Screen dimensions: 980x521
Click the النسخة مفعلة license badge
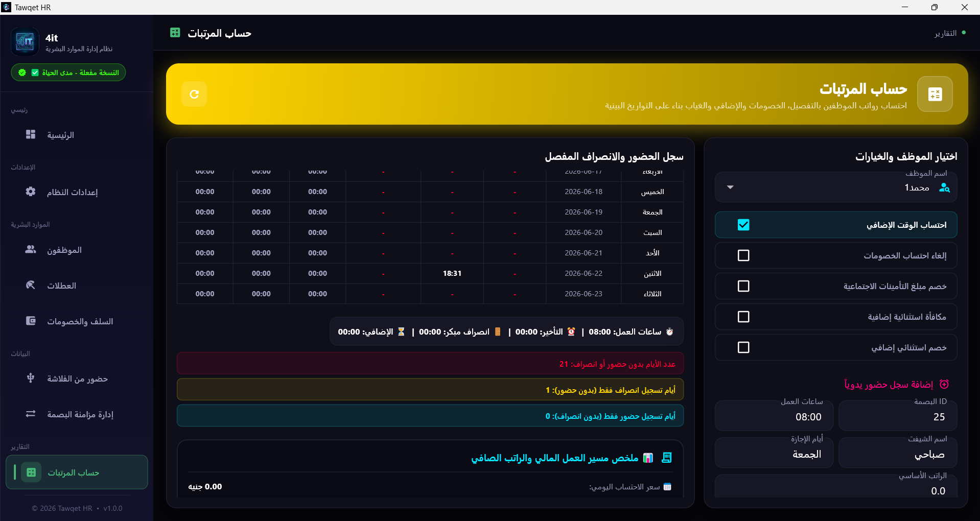(68, 73)
